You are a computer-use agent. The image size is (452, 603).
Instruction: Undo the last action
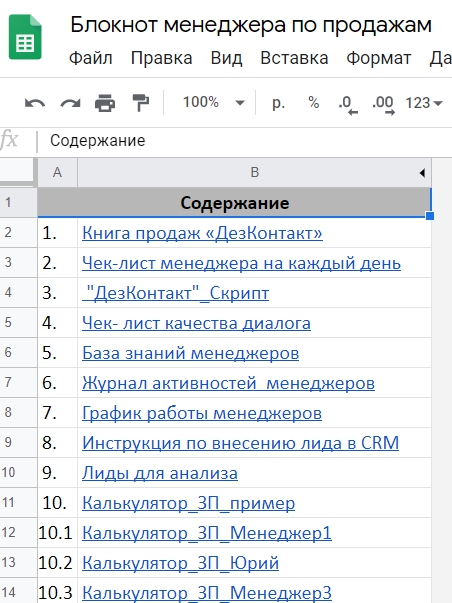click(35, 103)
